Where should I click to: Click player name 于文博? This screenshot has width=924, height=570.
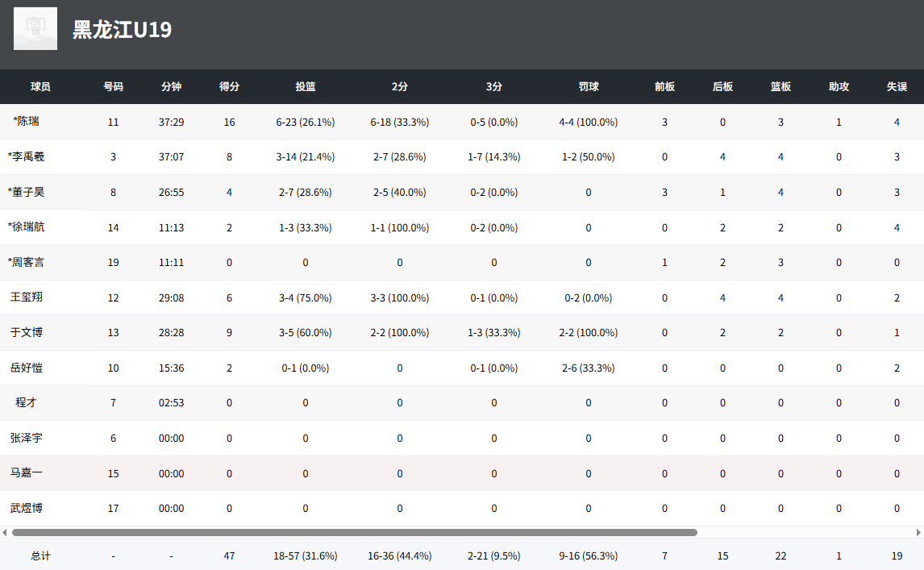(26, 332)
